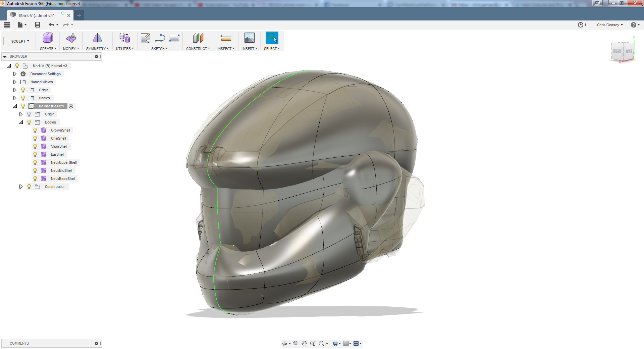Redo the last action

[66, 25]
